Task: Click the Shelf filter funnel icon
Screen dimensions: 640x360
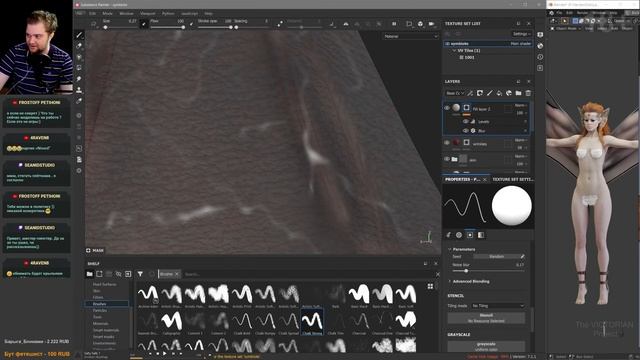Action: coord(140,274)
